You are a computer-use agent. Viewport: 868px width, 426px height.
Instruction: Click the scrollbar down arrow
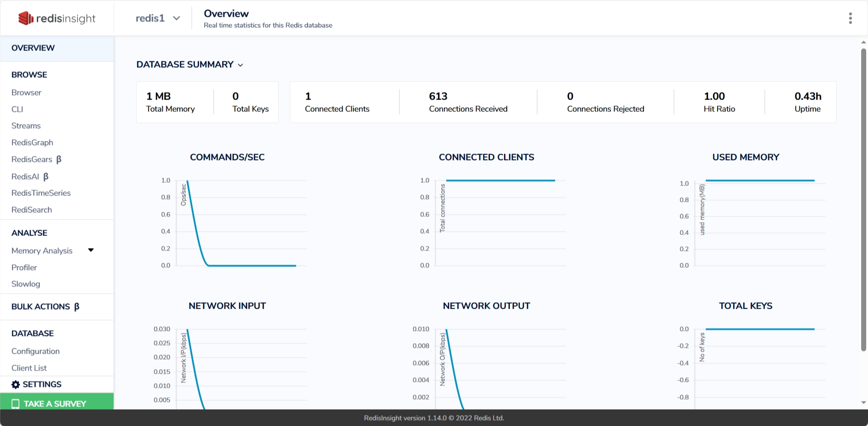click(863, 403)
